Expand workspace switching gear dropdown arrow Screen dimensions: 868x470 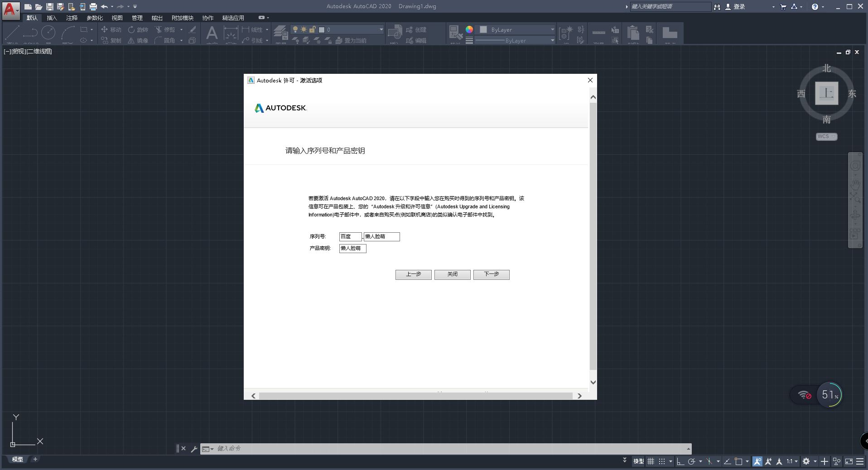tap(815, 461)
